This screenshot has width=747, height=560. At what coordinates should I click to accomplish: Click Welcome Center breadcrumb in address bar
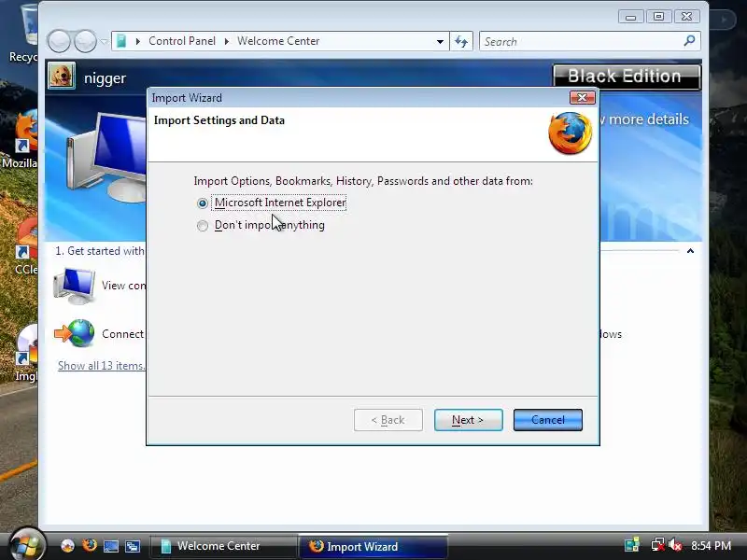click(278, 41)
